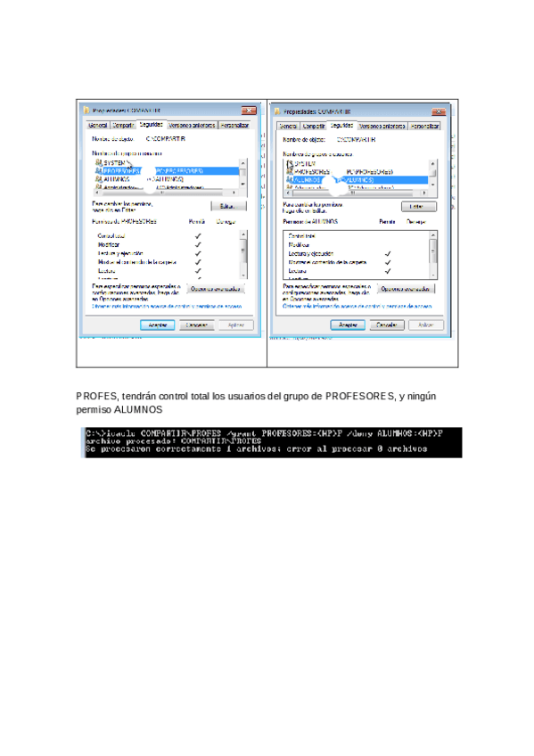Click the permissions list scrollbar in right dialog

[433, 255]
